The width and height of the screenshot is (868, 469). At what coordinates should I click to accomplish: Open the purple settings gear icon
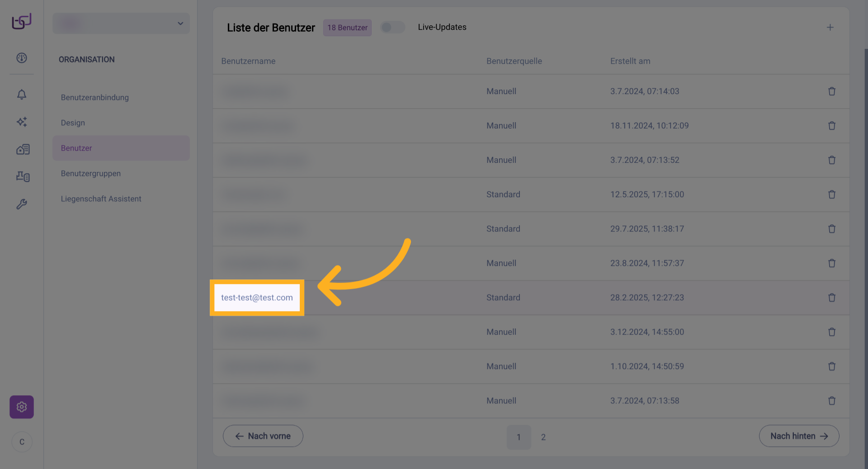tap(22, 407)
